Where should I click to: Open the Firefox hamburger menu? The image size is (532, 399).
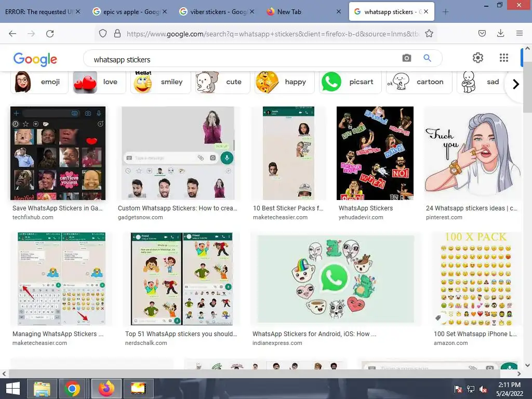click(x=519, y=33)
